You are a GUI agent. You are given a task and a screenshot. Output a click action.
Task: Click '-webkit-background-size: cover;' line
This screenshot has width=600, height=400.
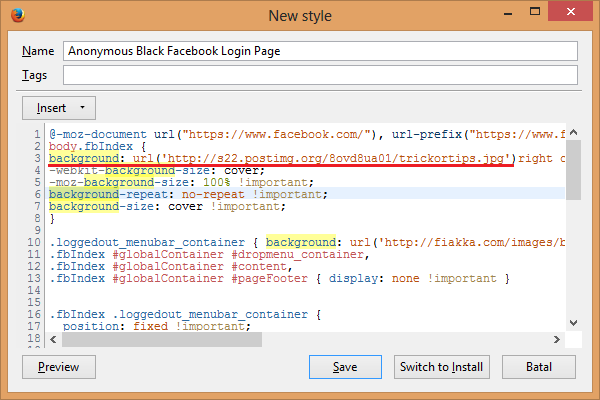click(157, 170)
